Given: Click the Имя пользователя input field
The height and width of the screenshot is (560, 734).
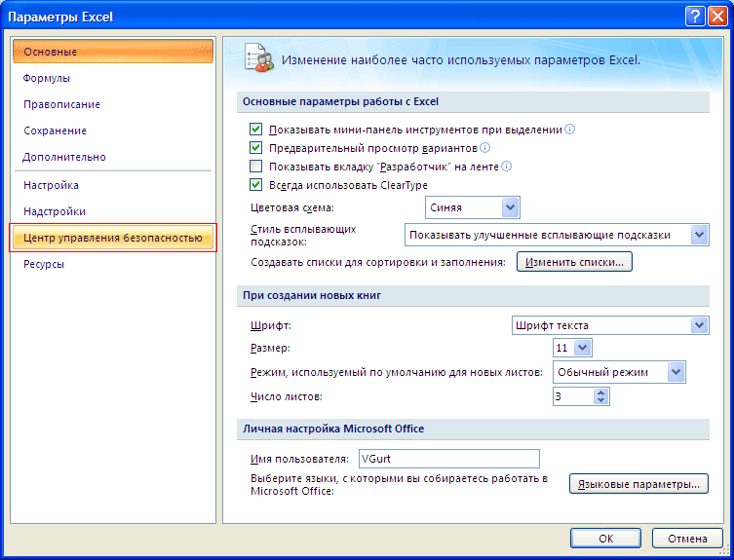Looking at the screenshot, I should click(449, 459).
